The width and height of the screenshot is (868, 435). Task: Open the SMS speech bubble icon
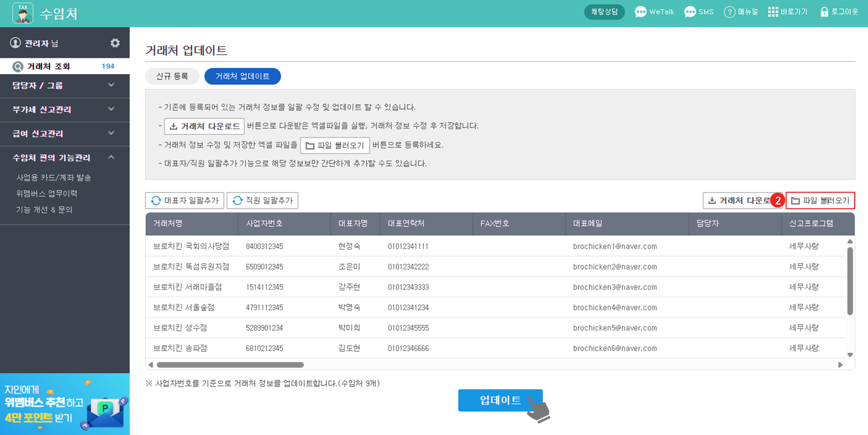point(690,12)
